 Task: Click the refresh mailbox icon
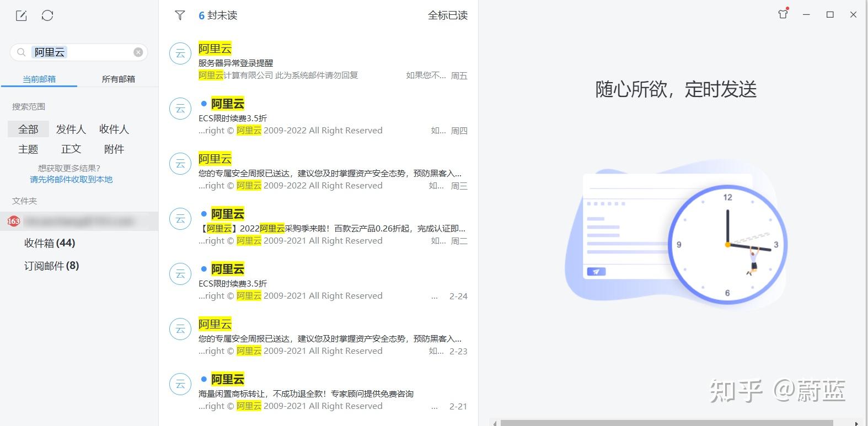pyautogui.click(x=47, y=15)
